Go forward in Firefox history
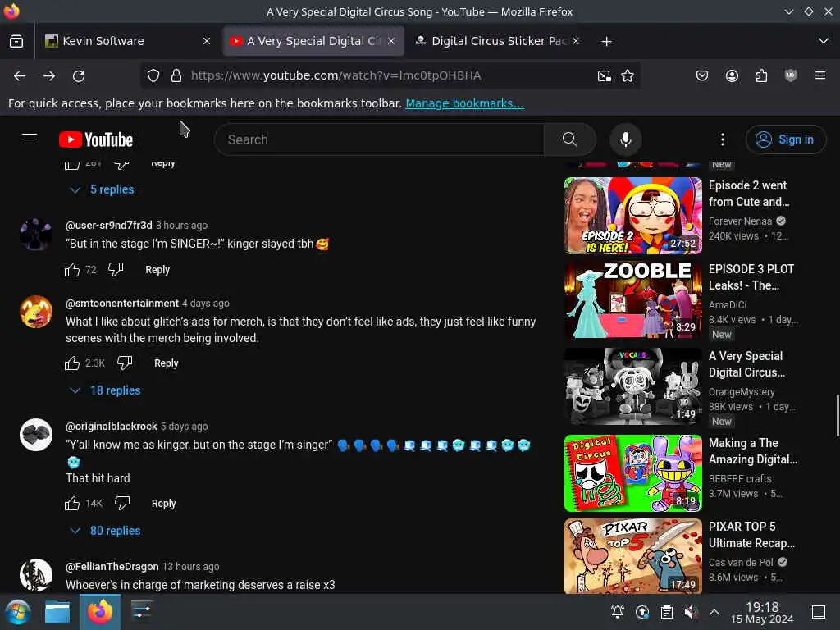This screenshot has width=840, height=630. [49, 75]
